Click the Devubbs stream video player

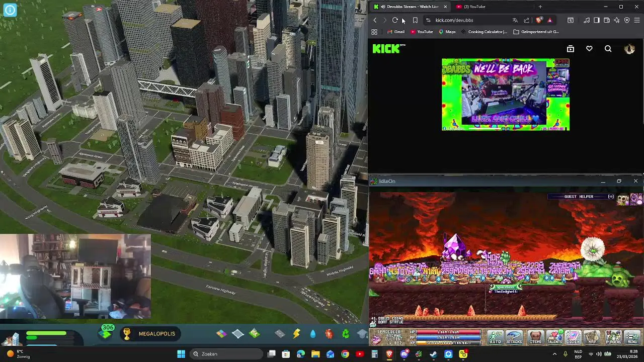[x=506, y=95]
